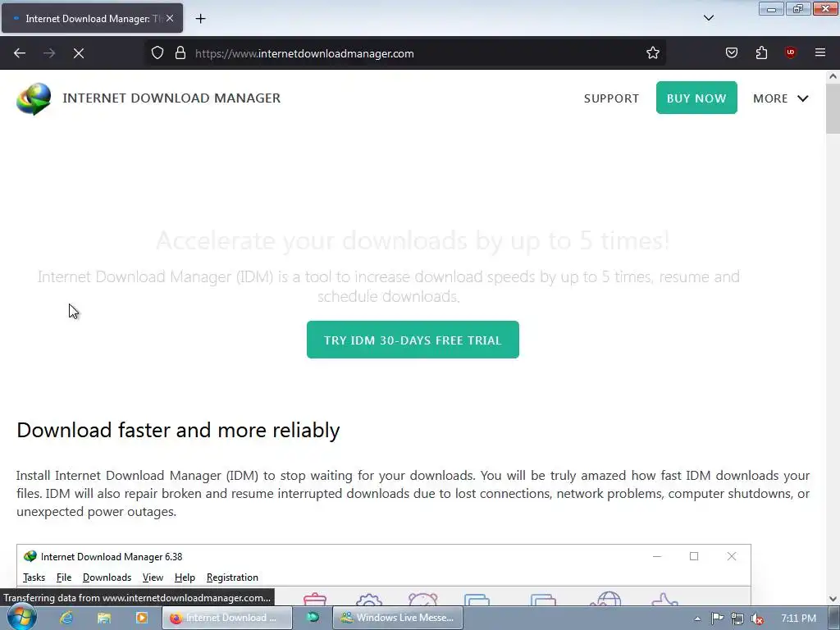Open the SUPPORT page link
The image size is (840, 630).
click(x=611, y=98)
